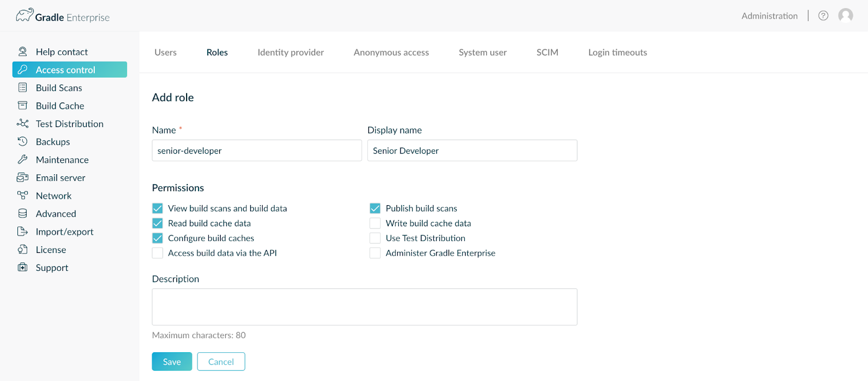The image size is (868, 381).
Task: Save the new role
Action: pos(172,361)
